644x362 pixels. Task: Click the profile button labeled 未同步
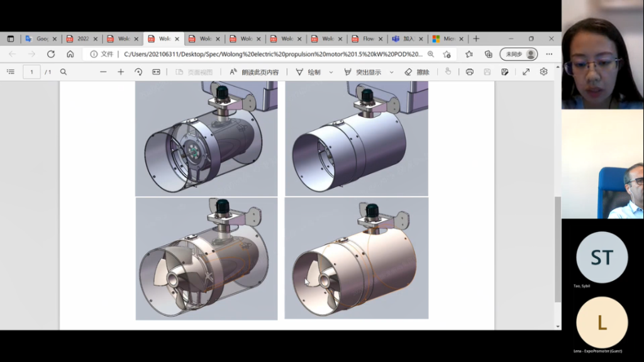(518, 54)
